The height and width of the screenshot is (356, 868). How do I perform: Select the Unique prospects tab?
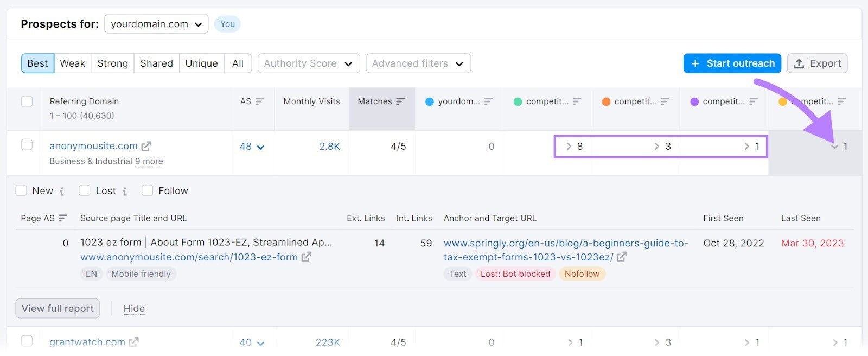click(201, 63)
